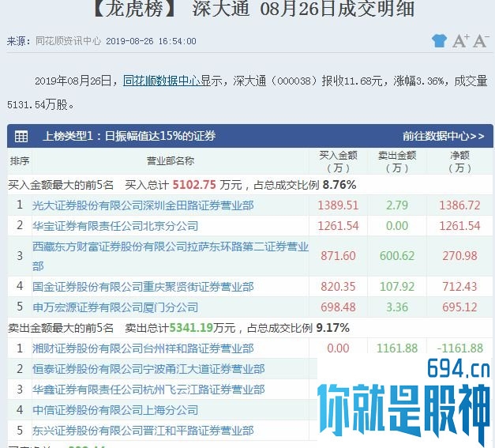This screenshot has height=448, width=495.
Task: Click the 净额（万） column header
Action: tap(459, 161)
